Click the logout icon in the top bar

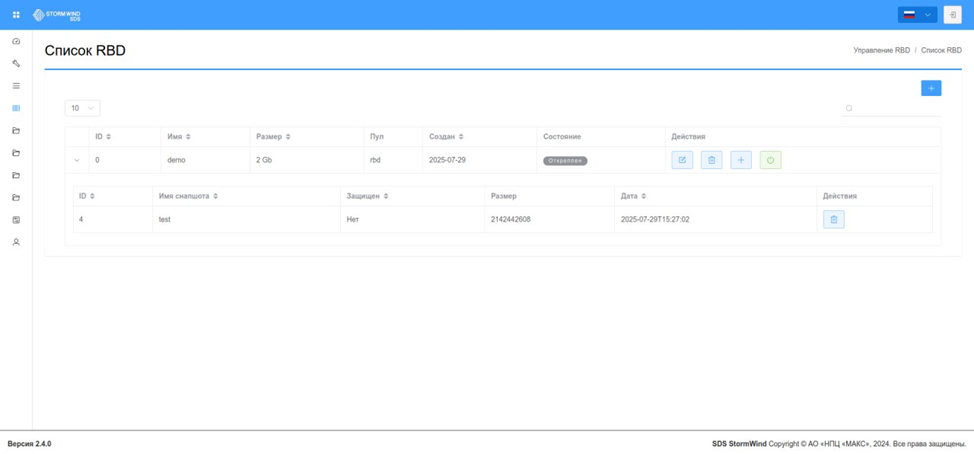(952, 15)
